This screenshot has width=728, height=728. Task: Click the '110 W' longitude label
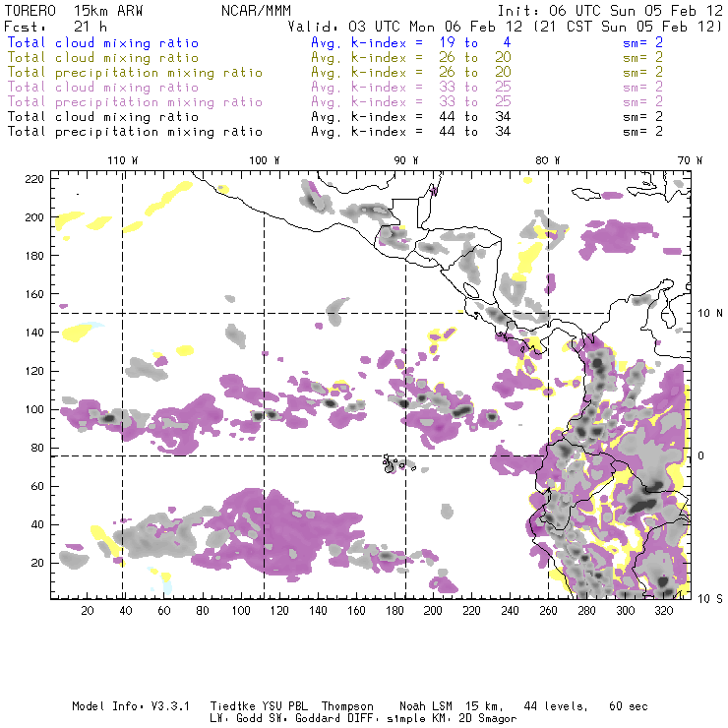(x=123, y=160)
